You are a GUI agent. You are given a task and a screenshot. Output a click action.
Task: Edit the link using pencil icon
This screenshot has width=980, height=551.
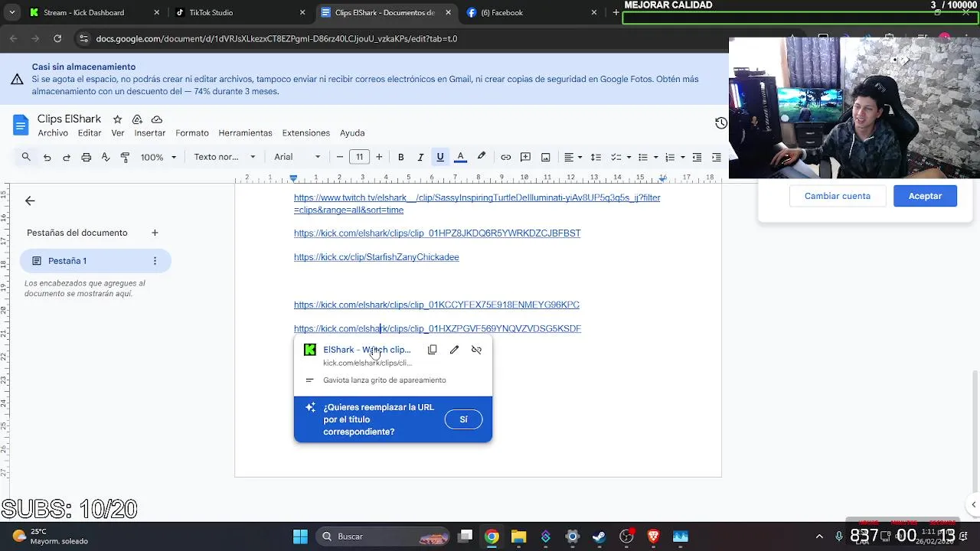click(454, 350)
